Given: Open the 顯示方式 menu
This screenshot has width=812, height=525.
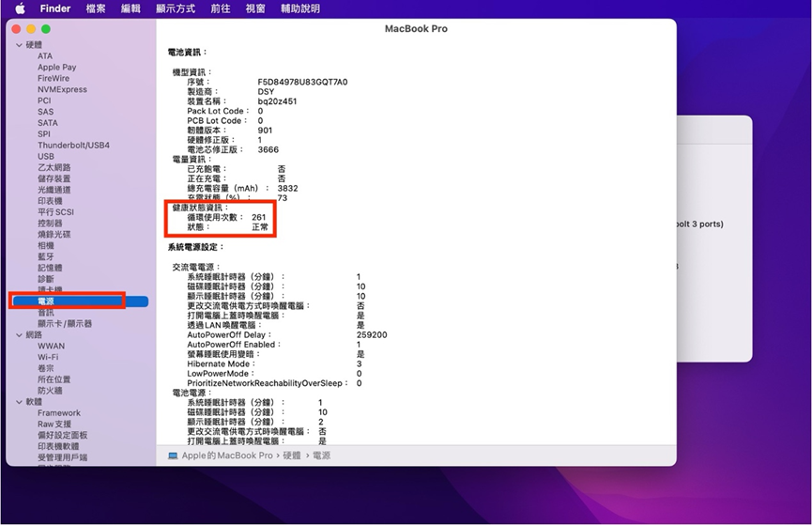Looking at the screenshot, I should pyautogui.click(x=176, y=8).
